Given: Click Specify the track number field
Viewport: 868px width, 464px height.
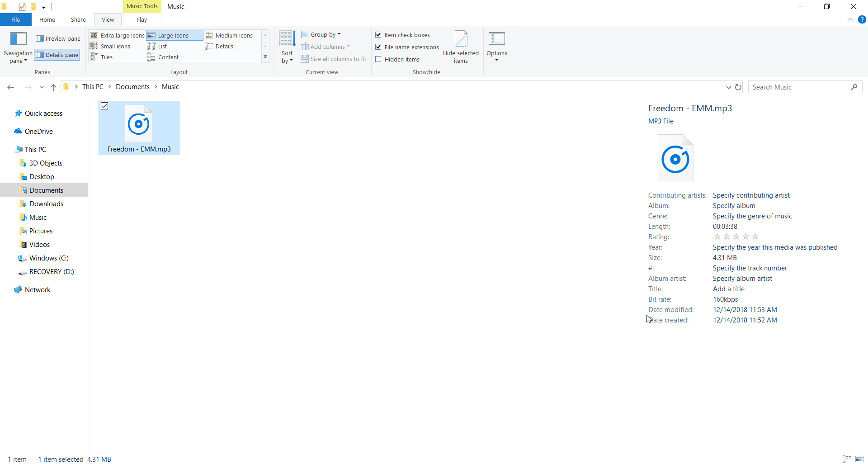Looking at the screenshot, I should 750,268.
